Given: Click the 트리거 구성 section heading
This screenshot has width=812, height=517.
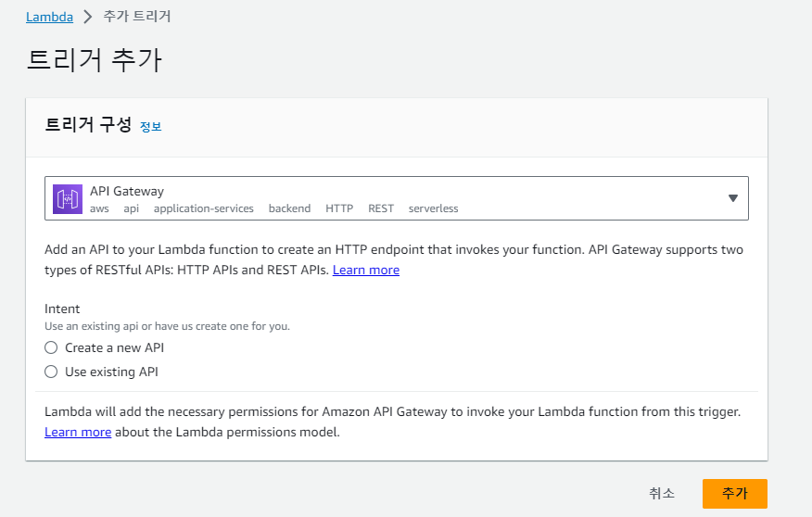Looking at the screenshot, I should click(88, 125).
